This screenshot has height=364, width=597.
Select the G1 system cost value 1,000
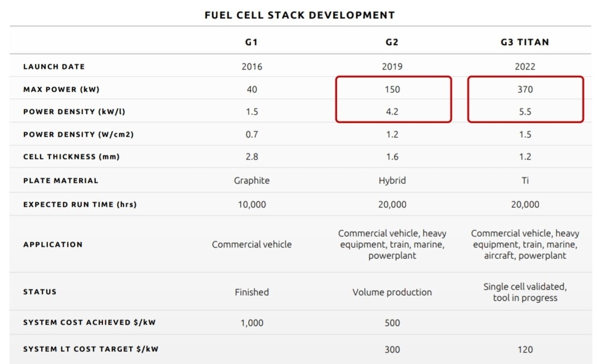point(252,323)
